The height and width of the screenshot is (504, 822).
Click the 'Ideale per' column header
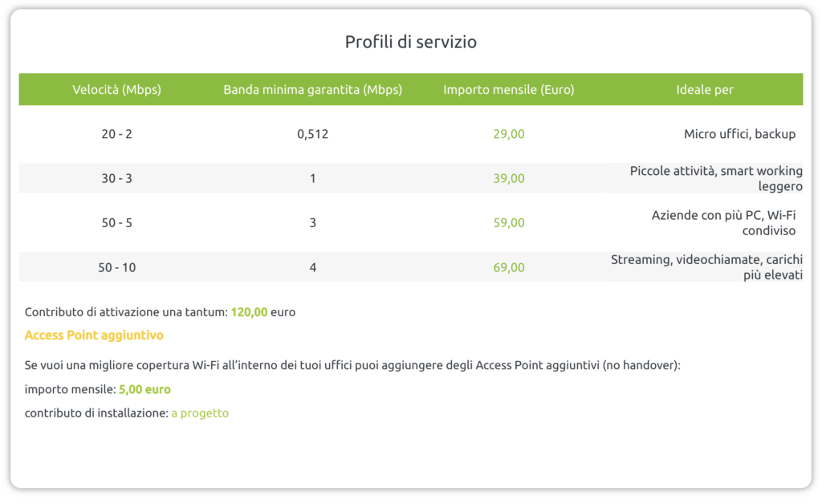(x=704, y=90)
